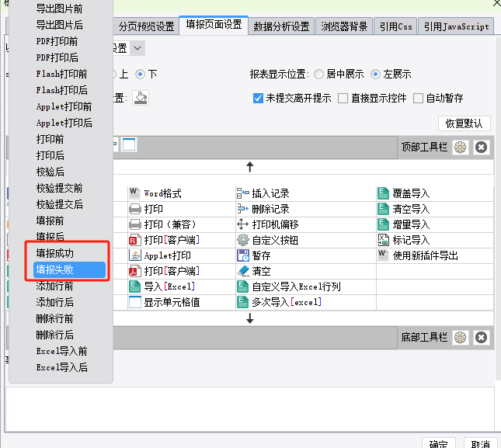
Task: Confirm with the 确定 button
Action: tap(438, 444)
